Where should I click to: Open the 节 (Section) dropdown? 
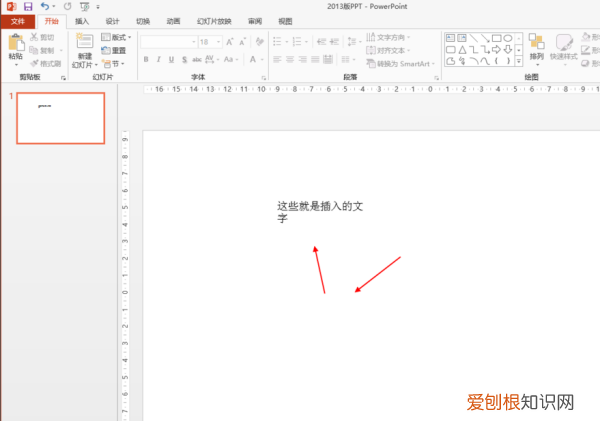113,64
